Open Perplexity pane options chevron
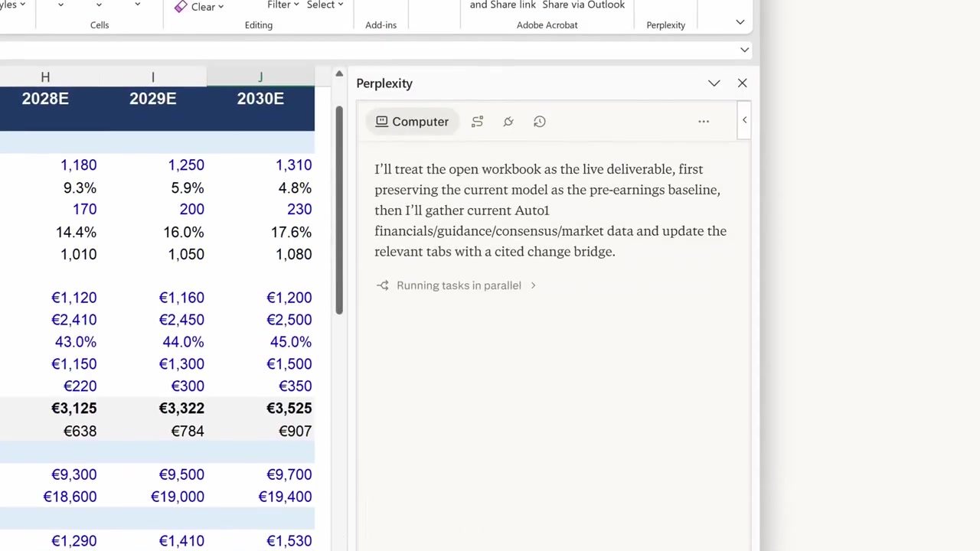This screenshot has height=551, width=980. click(x=714, y=83)
